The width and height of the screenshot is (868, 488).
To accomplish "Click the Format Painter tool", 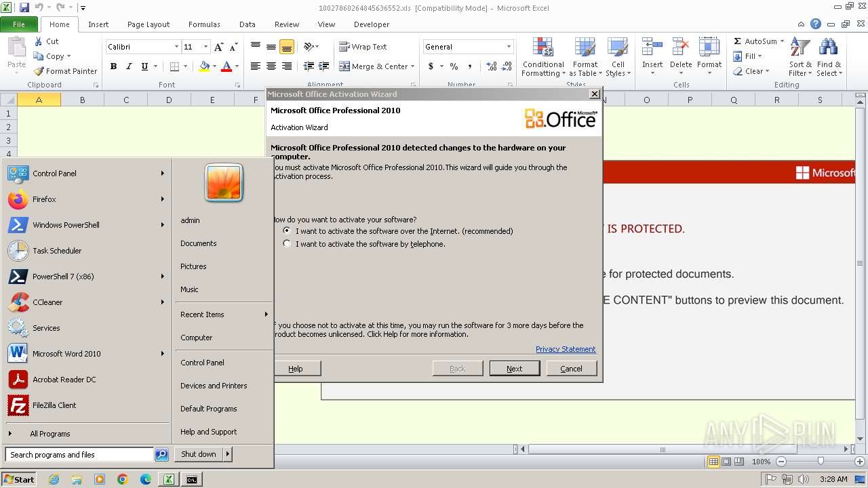I will pos(66,71).
